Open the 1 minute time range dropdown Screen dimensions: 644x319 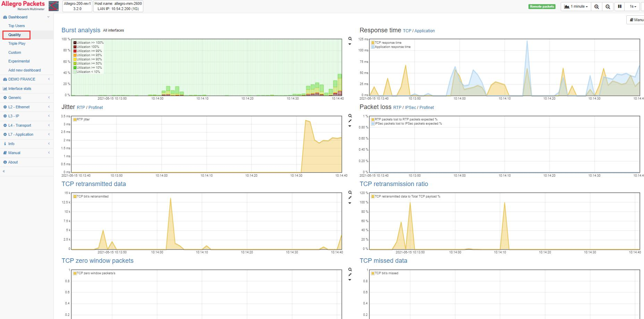(x=576, y=7)
